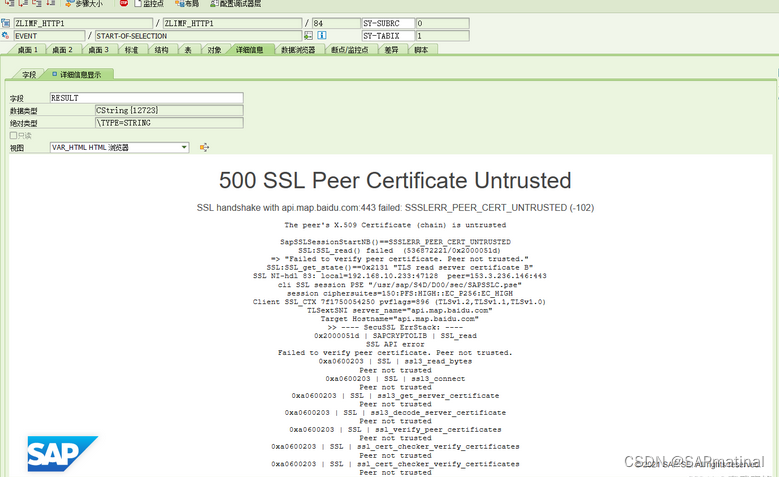Switch to the 字段 sub-tab
This screenshot has height=477, width=779.
(29, 75)
